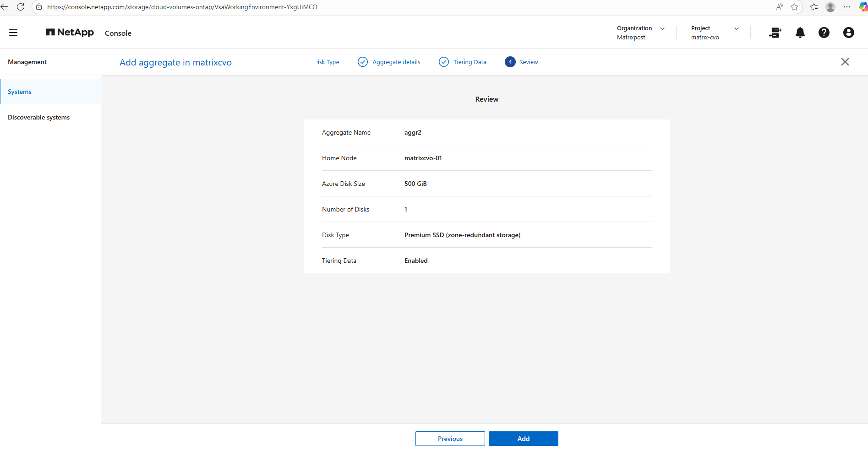Screen dimensions: 868x451
Task: Select Systems in the sidebar
Action: click(x=20, y=92)
